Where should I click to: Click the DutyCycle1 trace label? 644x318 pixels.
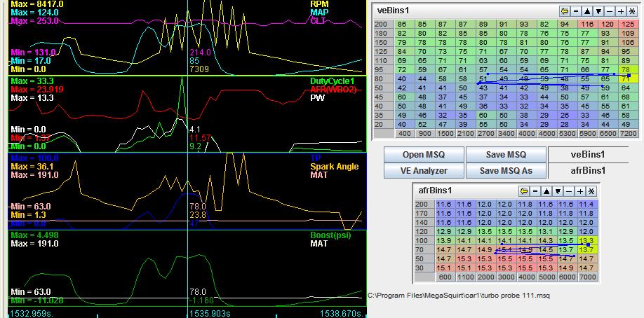click(333, 81)
